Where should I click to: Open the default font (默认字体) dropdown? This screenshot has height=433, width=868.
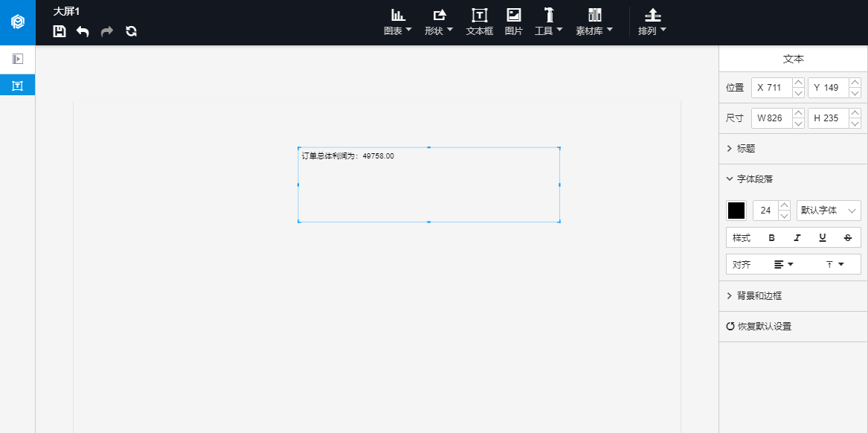point(829,211)
